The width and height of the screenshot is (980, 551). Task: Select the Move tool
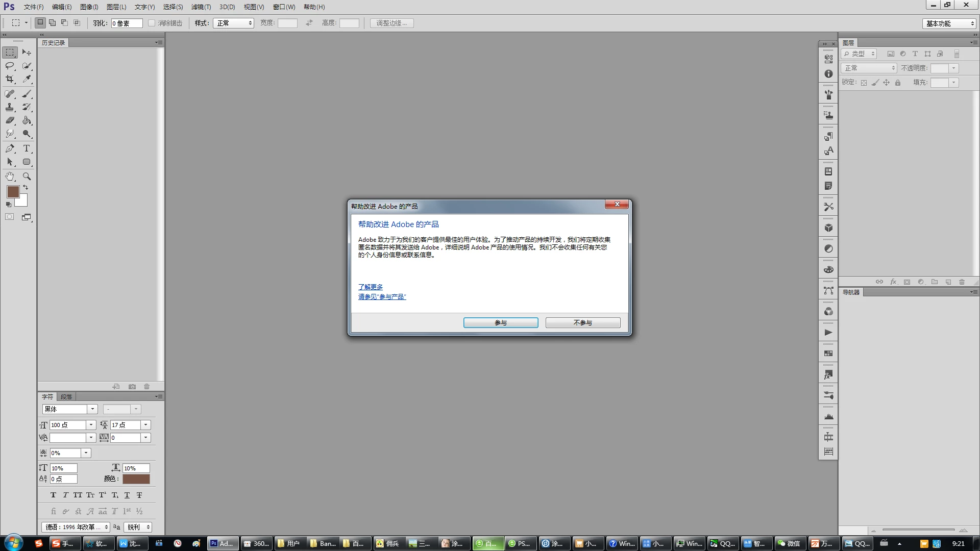pos(27,53)
